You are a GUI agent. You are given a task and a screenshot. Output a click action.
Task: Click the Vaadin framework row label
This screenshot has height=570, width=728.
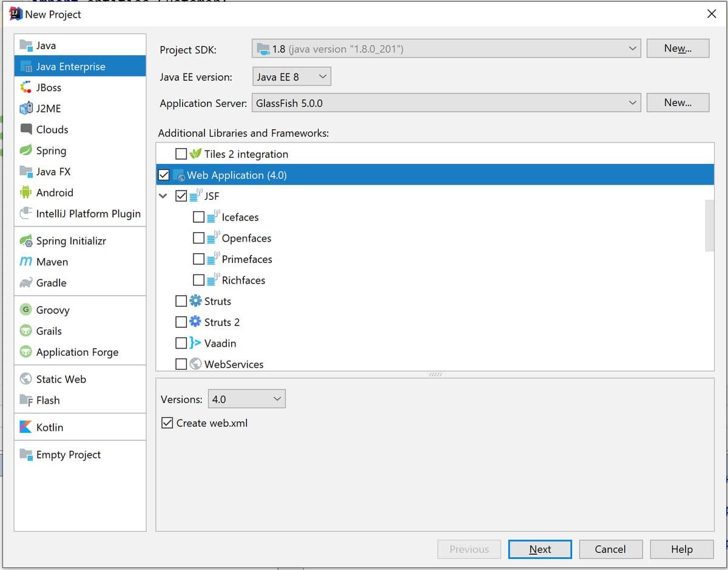pos(220,343)
